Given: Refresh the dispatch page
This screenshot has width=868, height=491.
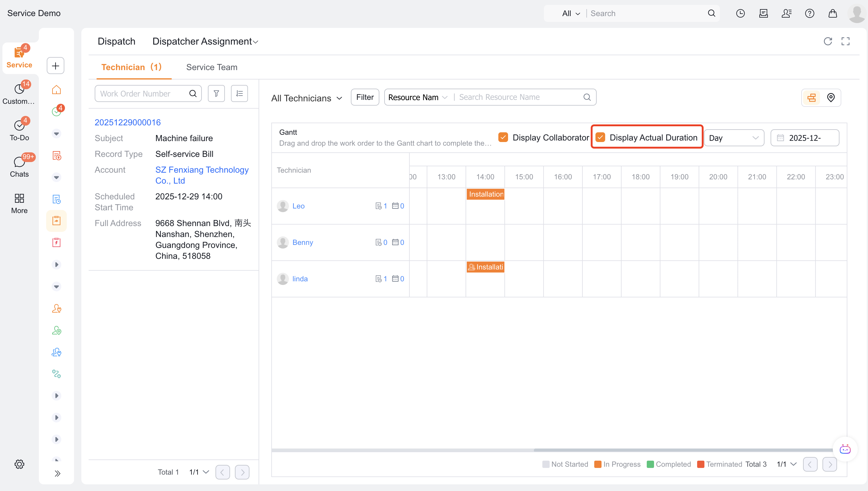Looking at the screenshot, I should point(828,41).
